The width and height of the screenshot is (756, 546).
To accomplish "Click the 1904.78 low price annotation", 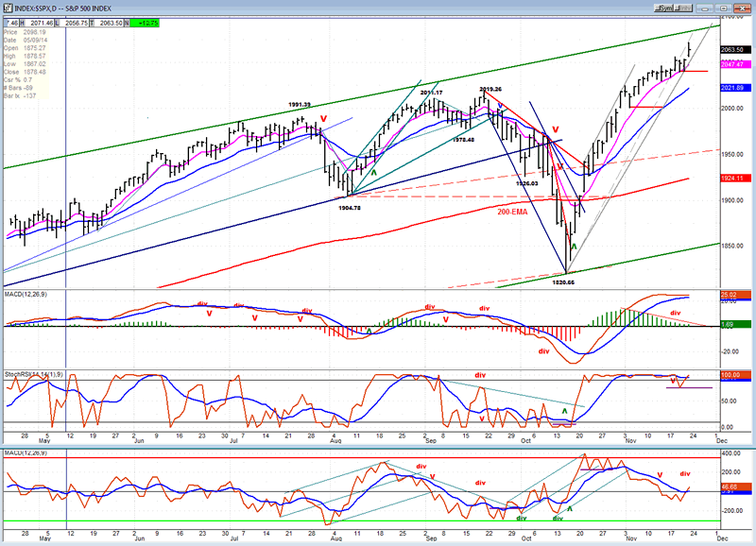I will pyautogui.click(x=350, y=208).
